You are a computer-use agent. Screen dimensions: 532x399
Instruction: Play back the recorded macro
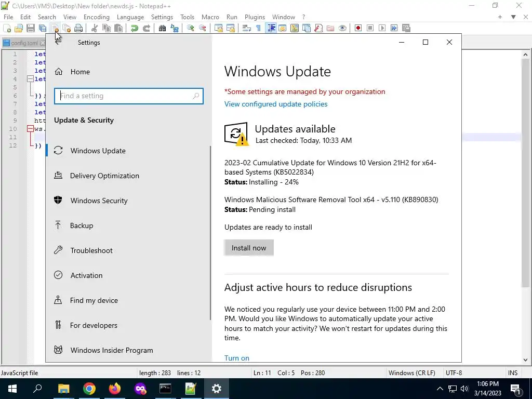coord(382,28)
